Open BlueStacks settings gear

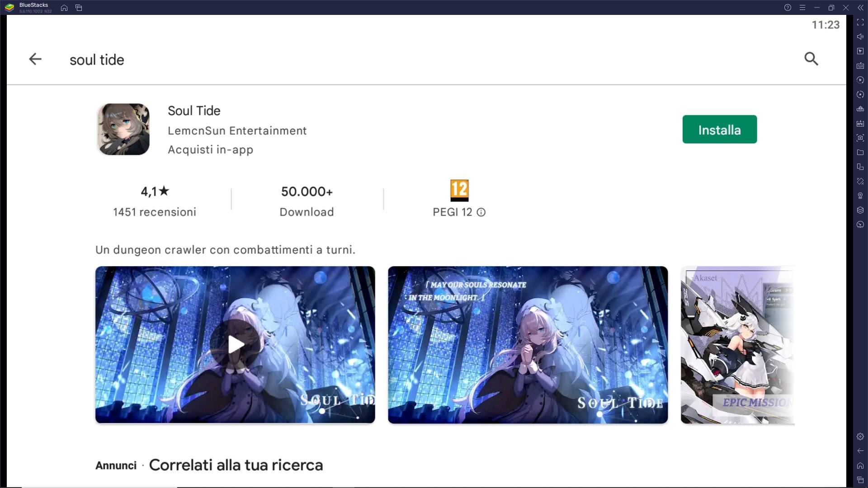click(860, 436)
